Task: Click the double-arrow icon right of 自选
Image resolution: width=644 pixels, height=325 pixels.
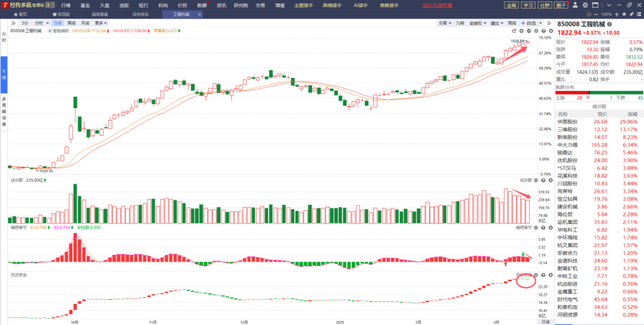Action: 549,23
